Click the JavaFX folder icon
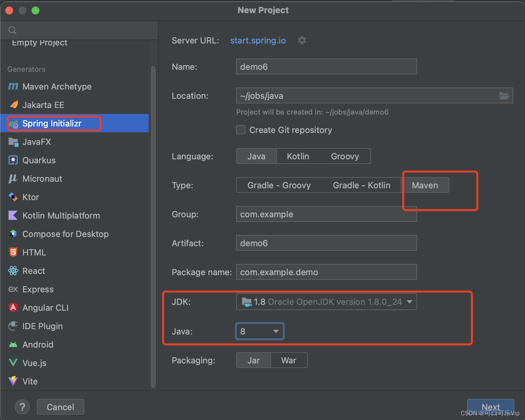 pyautogui.click(x=13, y=142)
